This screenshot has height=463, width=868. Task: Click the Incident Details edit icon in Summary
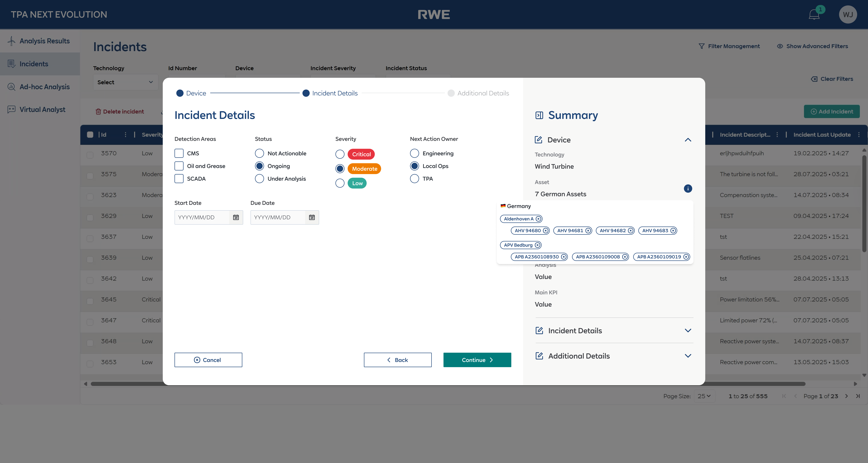pos(539,331)
